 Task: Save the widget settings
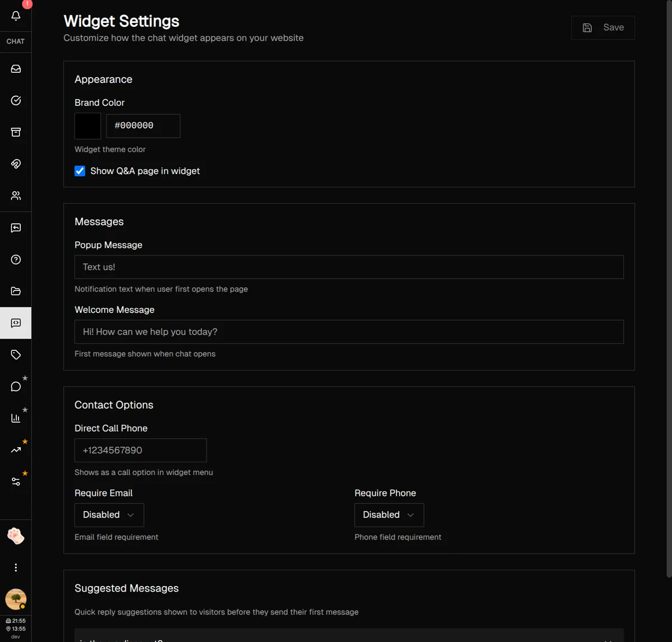[603, 27]
